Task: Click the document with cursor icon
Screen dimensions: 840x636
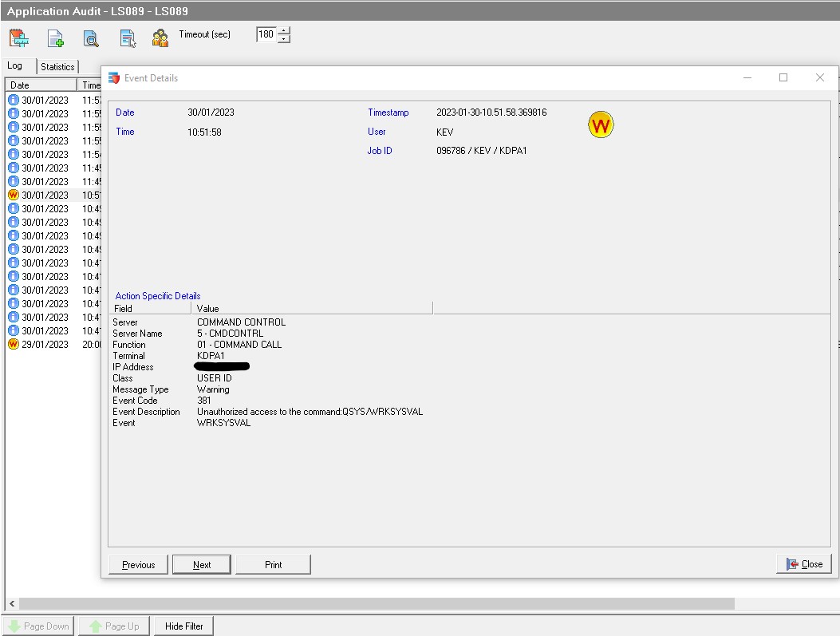Action: coord(128,38)
